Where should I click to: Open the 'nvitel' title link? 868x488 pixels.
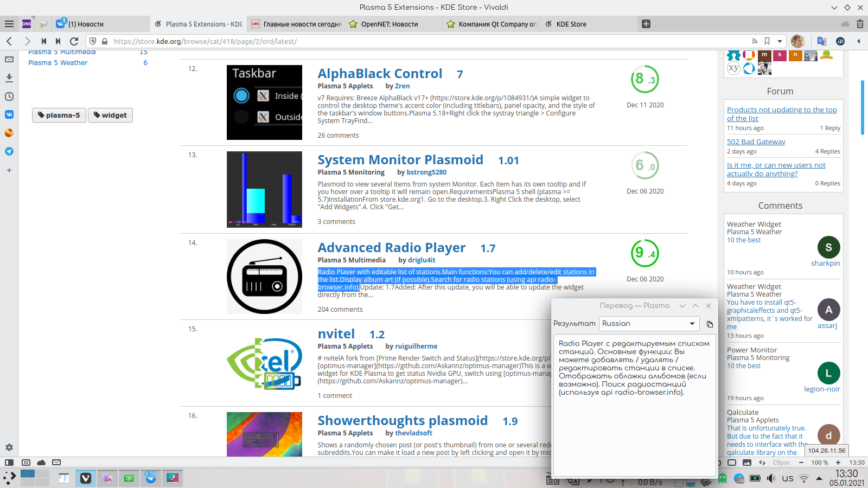point(336,334)
